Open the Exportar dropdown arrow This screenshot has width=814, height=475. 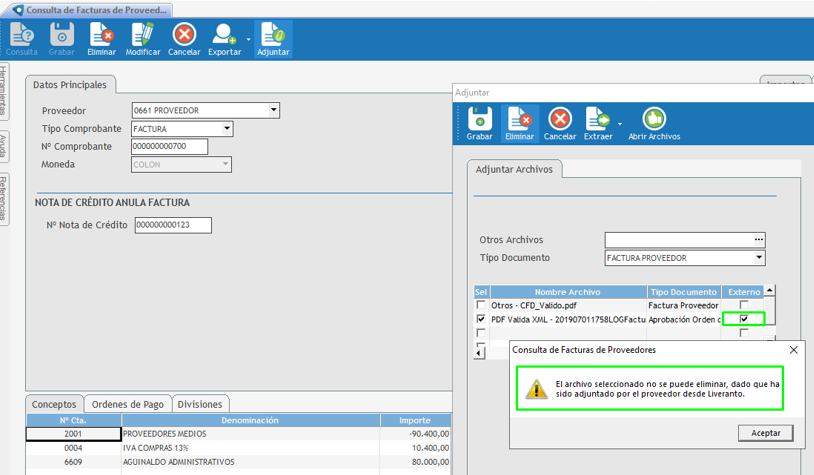248,39
